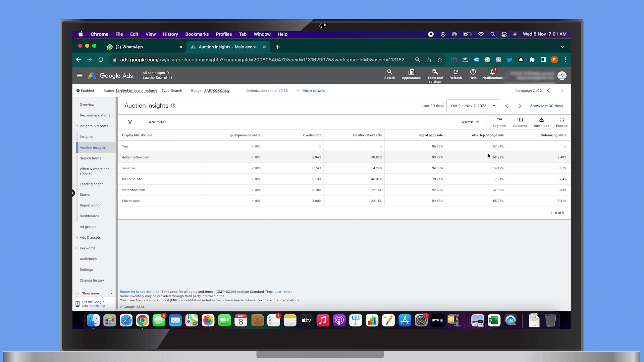
Task: Open the App Store from the dock
Action: tap(405, 320)
